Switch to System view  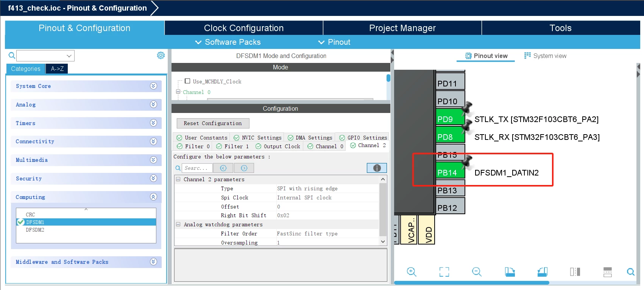point(545,56)
